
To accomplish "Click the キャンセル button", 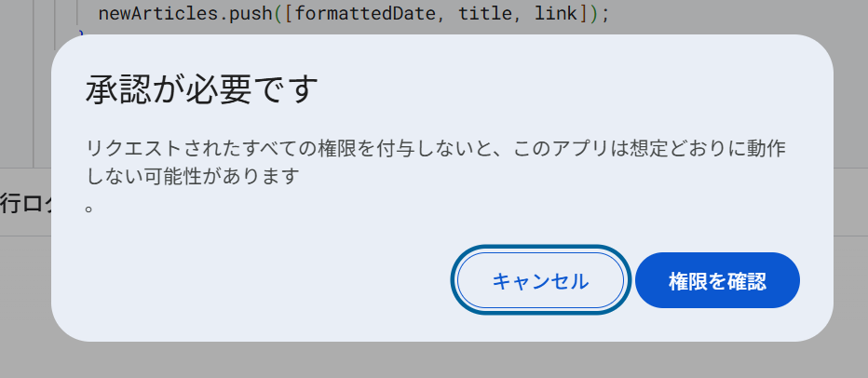I will (x=539, y=280).
